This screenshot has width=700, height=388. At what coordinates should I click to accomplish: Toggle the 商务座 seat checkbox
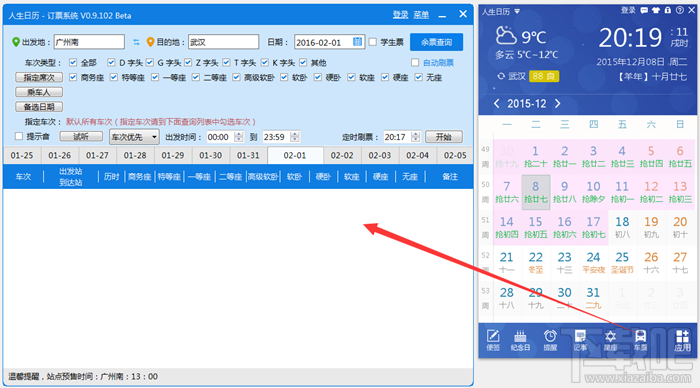click(x=73, y=77)
